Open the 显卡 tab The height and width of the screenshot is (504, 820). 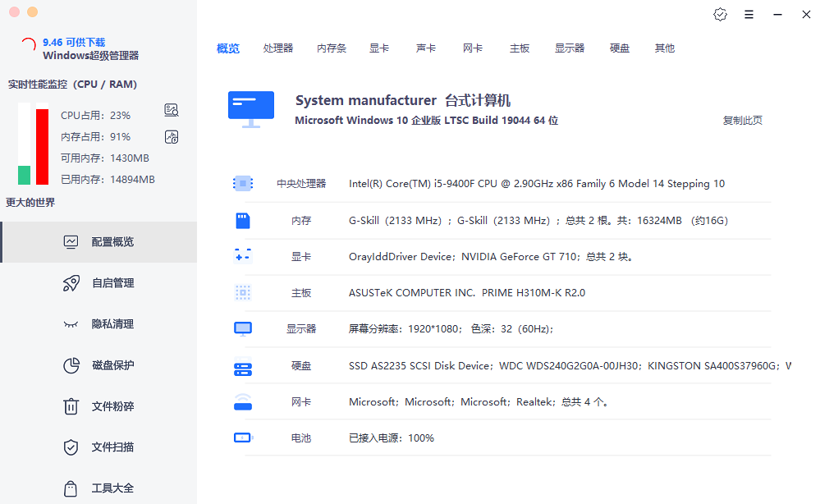pyautogui.click(x=379, y=48)
